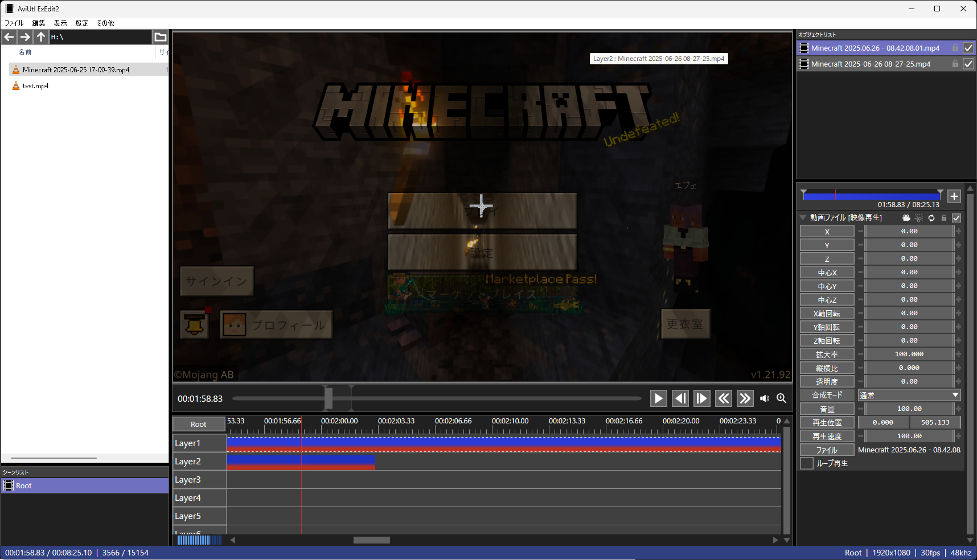Uncheck visibility of Minecraft 2025-06-26 08-27-25.mp4

(968, 64)
